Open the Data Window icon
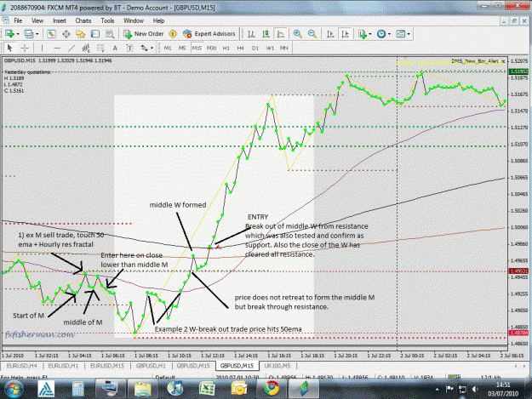The height and width of the screenshot is (399, 532). 66,34
